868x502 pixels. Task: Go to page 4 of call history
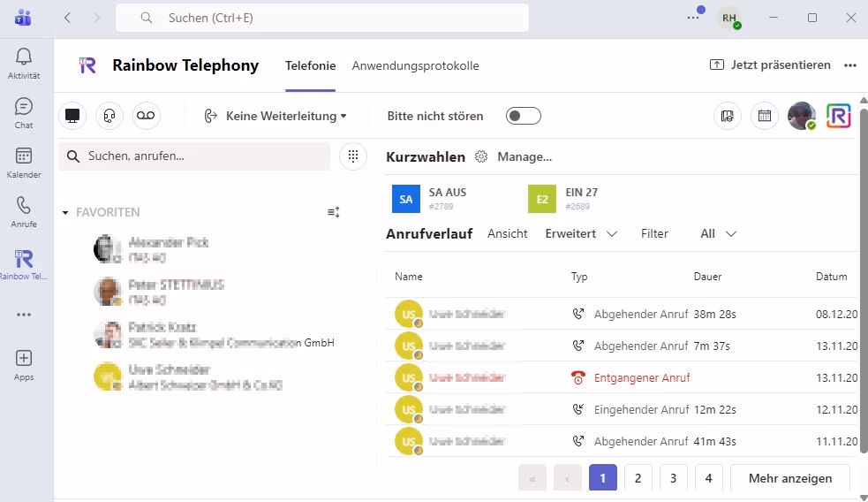[708, 477]
